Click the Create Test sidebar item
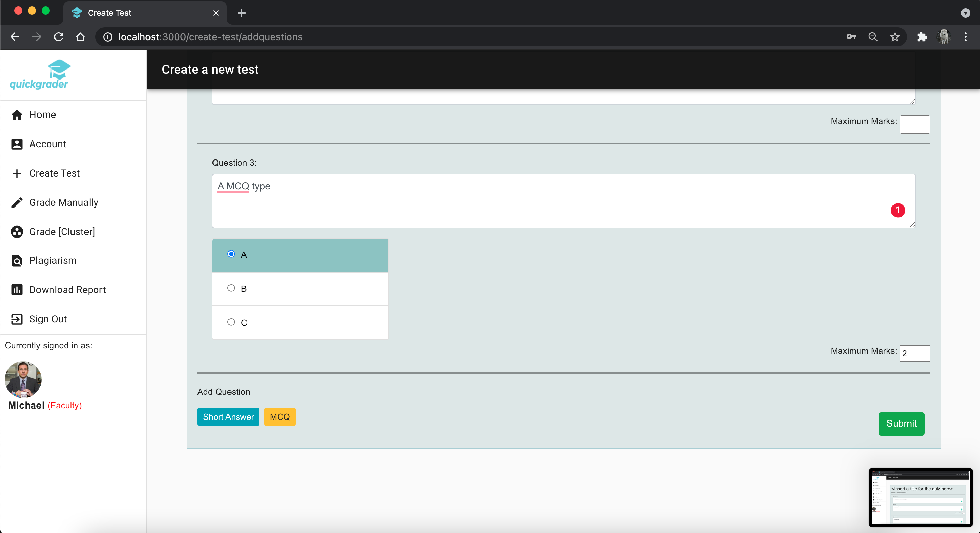980x533 pixels. (x=54, y=173)
